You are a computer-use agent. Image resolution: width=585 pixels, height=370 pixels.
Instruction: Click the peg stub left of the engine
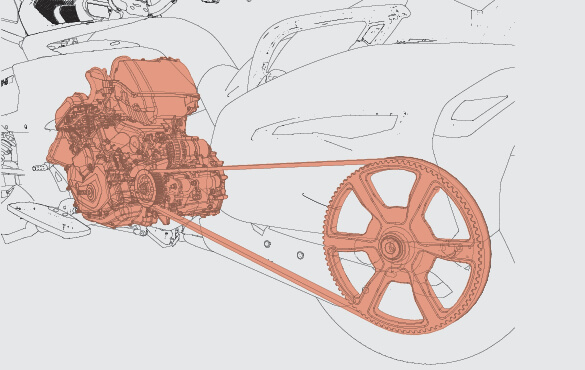pos(40,168)
